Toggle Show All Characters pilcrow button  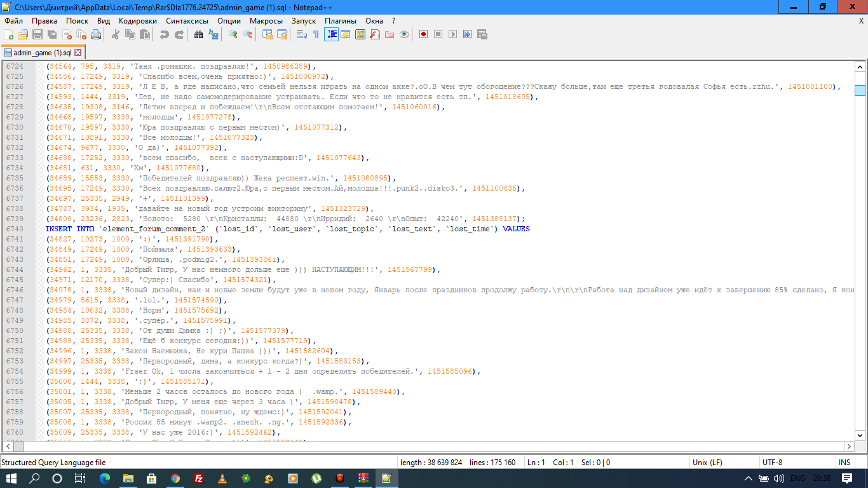click(x=316, y=34)
